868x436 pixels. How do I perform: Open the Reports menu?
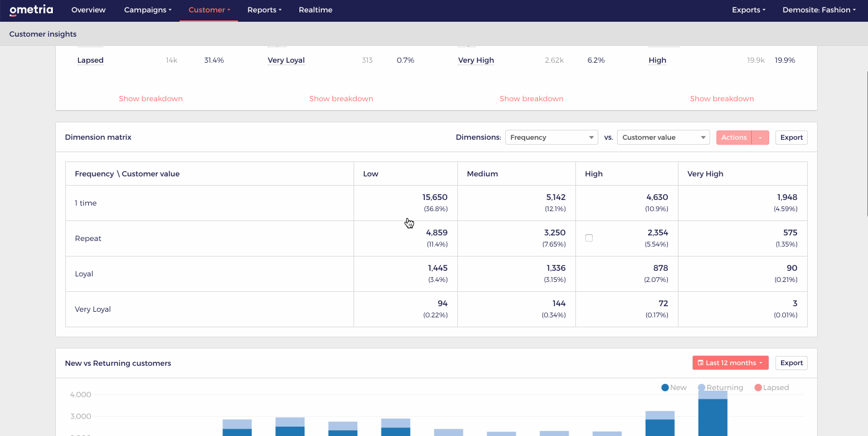pos(264,10)
